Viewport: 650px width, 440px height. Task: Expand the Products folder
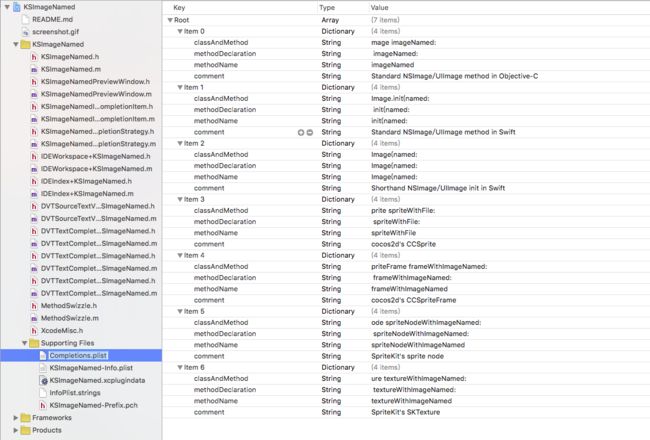pyautogui.click(x=15, y=430)
